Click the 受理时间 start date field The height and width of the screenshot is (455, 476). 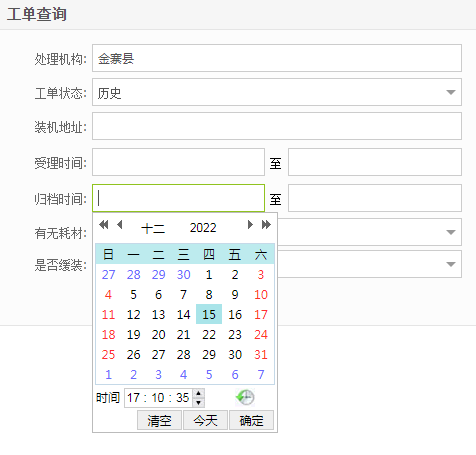pos(178,162)
